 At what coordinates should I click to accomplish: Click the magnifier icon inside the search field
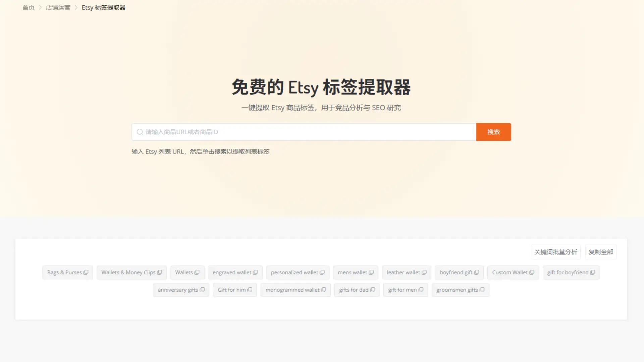140,132
